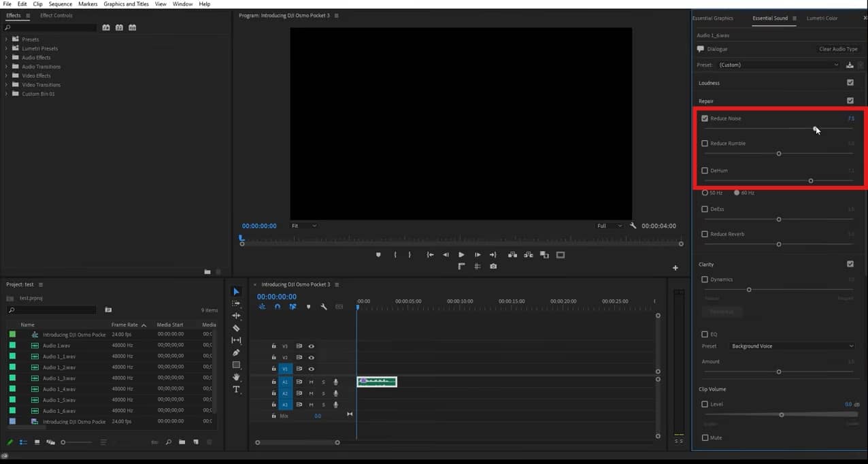Enable the EQ checkbox
This screenshot has width=868, height=464.
click(x=705, y=335)
